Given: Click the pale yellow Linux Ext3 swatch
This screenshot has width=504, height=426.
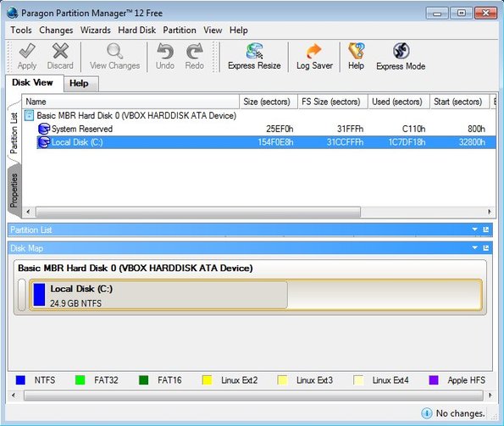Looking at the screenshot, I should click(282, 380).
